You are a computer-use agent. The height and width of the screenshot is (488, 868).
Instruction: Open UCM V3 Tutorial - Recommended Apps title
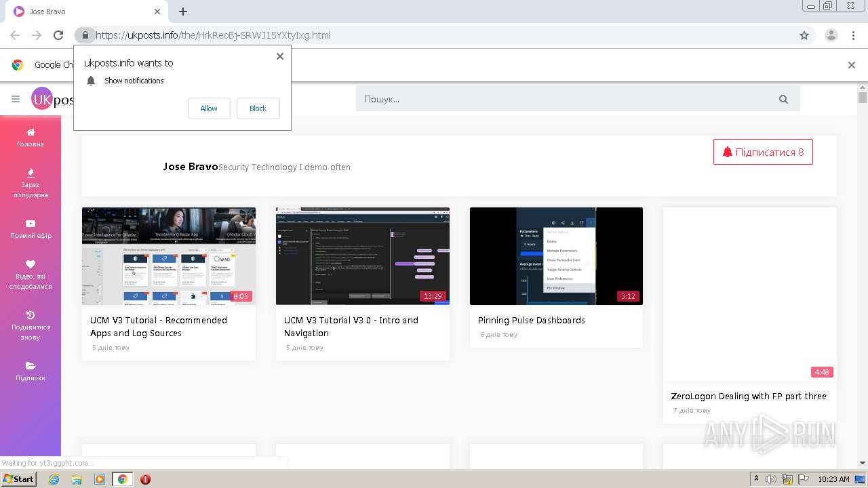(159, 327)
